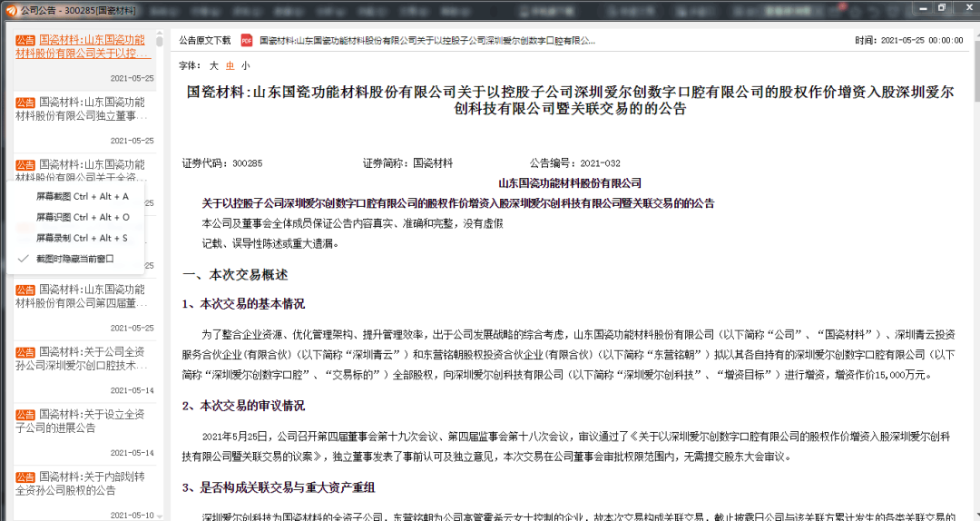Click subheading 1、本次交易的基本情况

click(x=243, y=304)
